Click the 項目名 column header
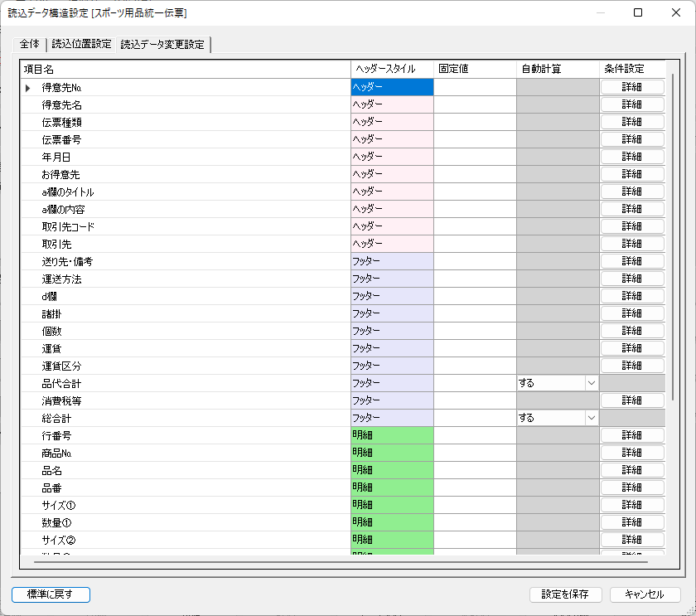696x616 pixels. 186,70
